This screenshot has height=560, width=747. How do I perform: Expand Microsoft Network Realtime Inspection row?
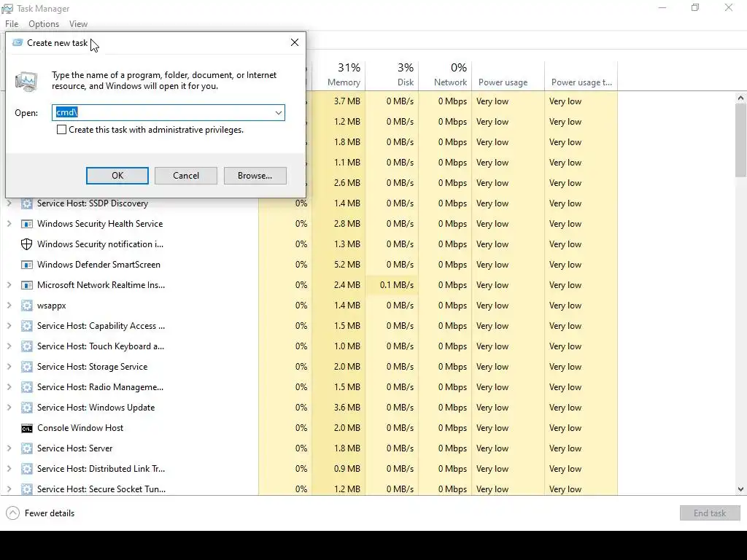9,285
